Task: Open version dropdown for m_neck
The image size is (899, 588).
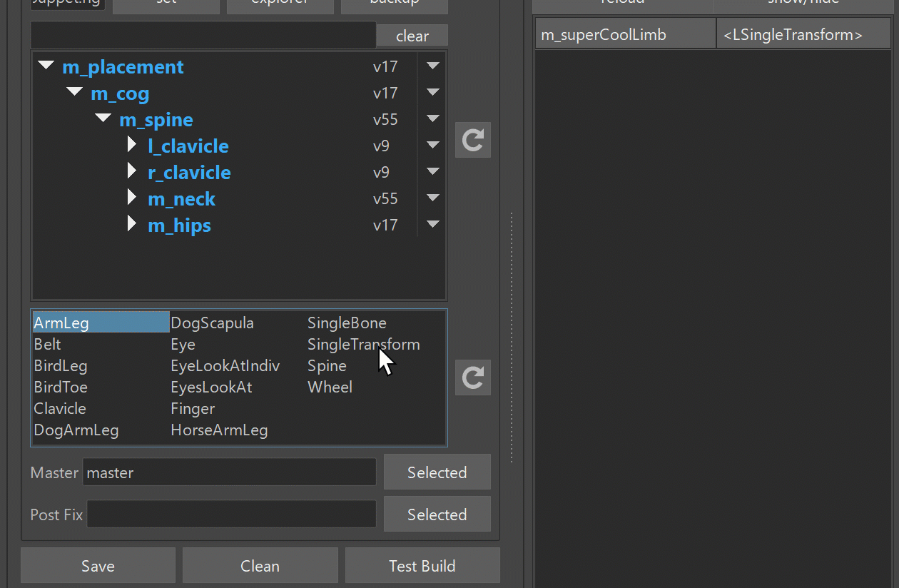Action: [x=432, y=198]
